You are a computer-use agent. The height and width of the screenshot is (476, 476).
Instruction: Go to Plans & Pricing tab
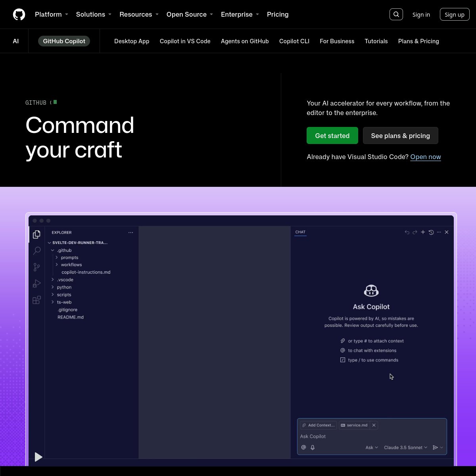click(x=418, y=41)
